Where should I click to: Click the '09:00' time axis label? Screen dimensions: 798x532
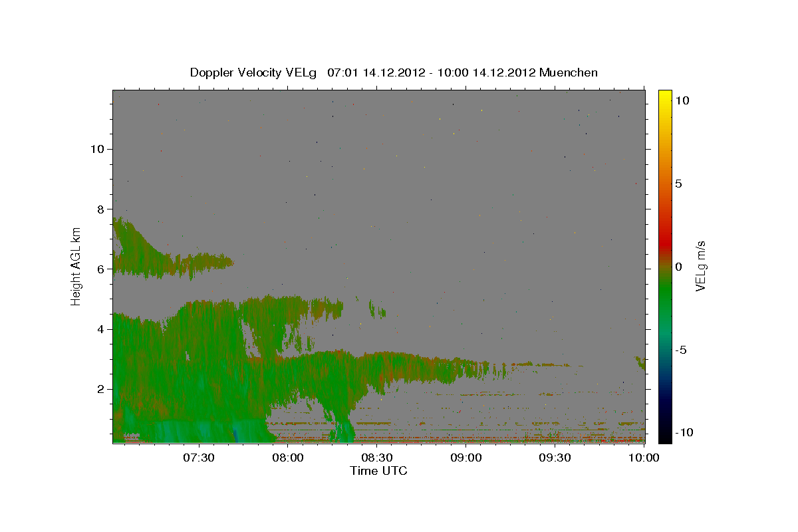466,458
